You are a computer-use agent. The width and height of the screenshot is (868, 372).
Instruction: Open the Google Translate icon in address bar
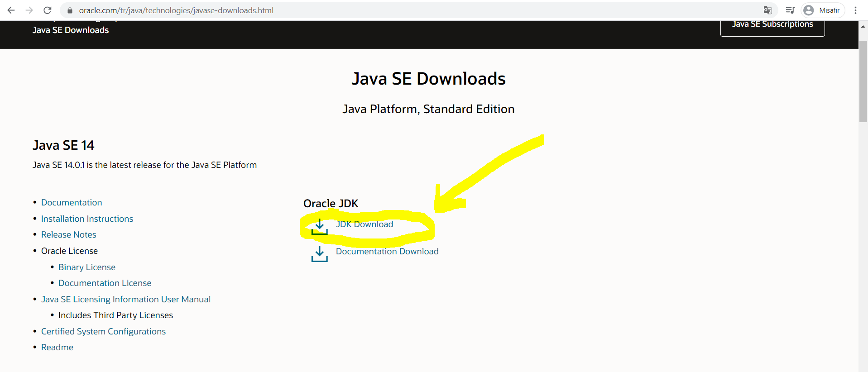tap(767, 10)
